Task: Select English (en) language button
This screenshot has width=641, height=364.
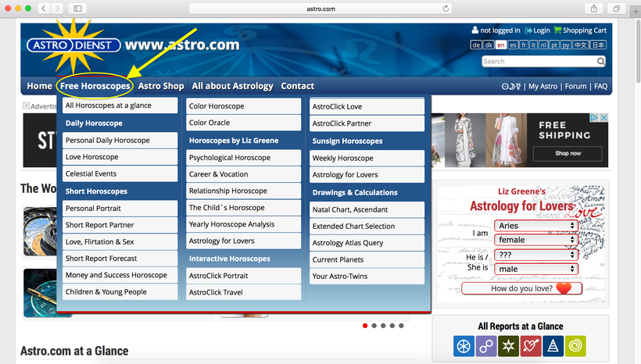Action: click(x=501, y=45)
